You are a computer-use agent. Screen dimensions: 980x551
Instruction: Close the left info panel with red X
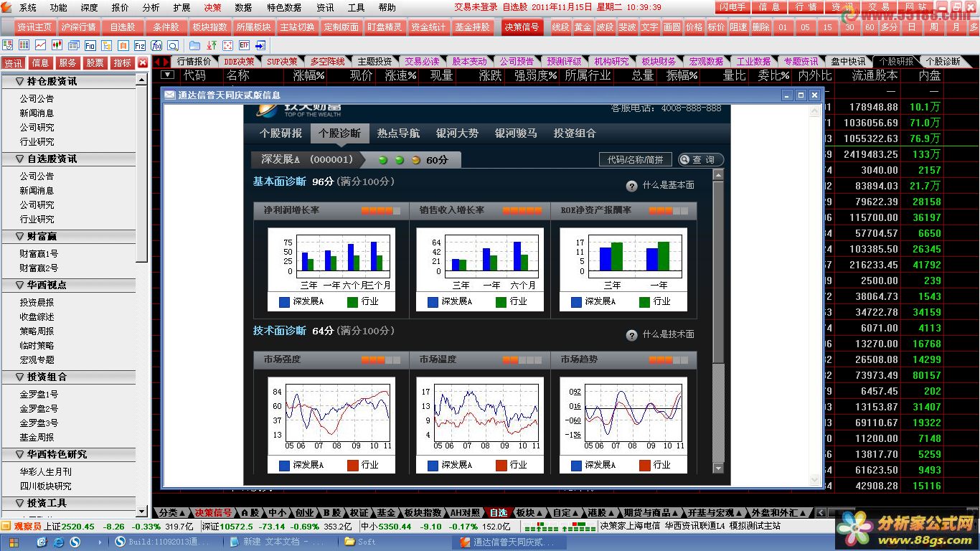(x=143, y=62)
